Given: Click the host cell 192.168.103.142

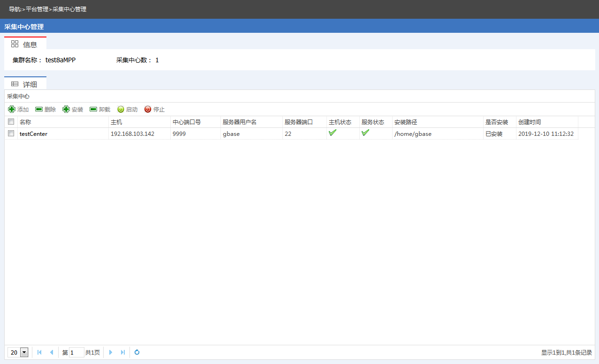Looking at the screenshot, I should pos(132,134).
